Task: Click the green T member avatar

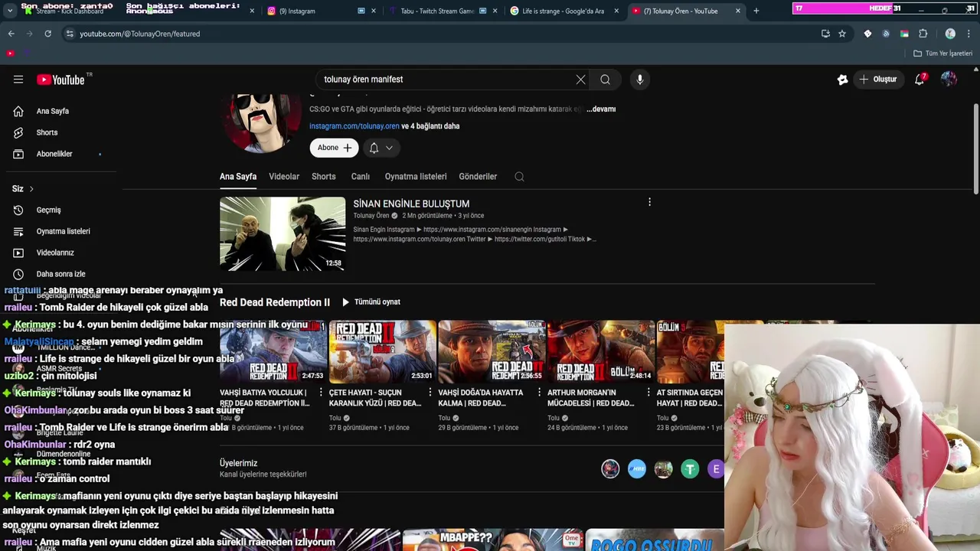Action: pyautogui.click(x=690, y=469)
